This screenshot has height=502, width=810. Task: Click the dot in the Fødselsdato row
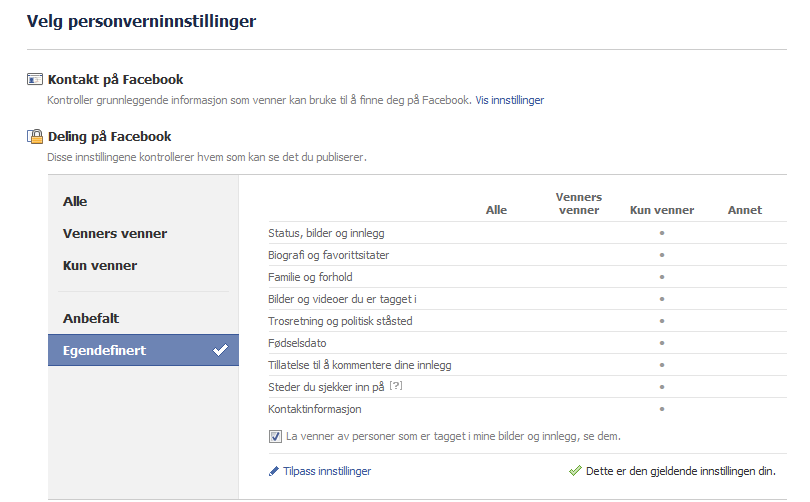pos(662,343)
